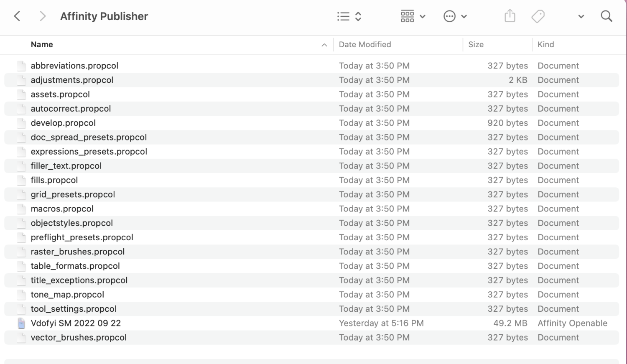Click the forward navigation arrow
627x364 pixels.
pyautogui.click(x=42, y=16)
